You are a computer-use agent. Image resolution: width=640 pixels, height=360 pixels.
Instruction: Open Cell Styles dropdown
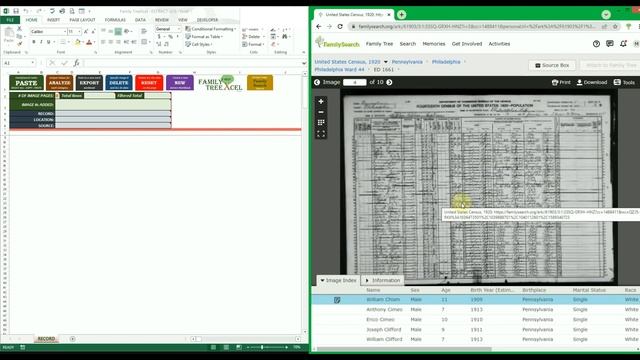click(x=198, y=44)
